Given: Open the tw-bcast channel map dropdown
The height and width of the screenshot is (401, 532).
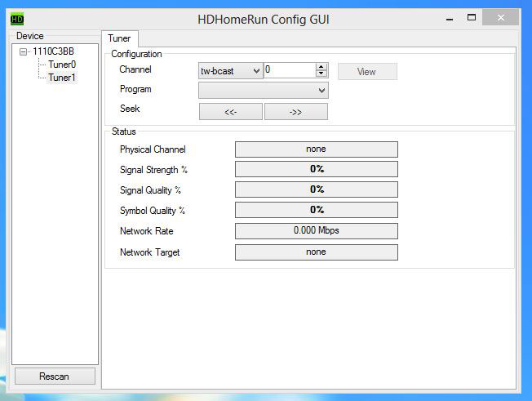Looking at the screenshot, I should (230, 71).
